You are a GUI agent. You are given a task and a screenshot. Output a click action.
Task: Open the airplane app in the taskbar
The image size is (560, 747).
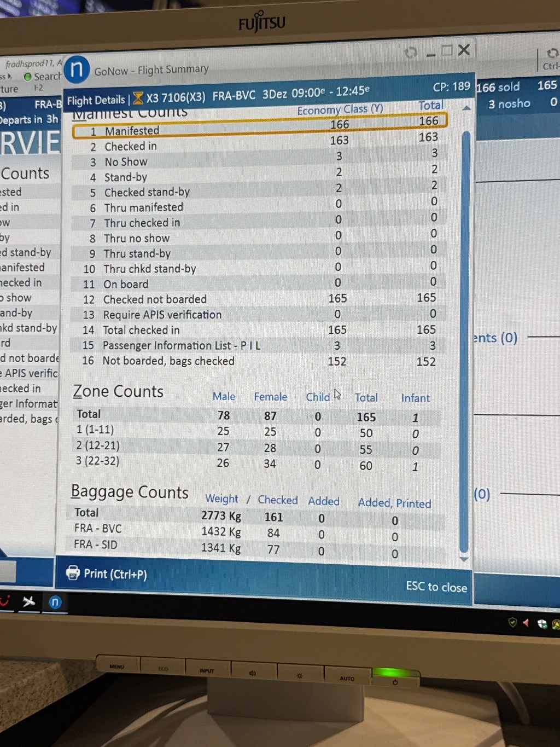tap(28, 602)
